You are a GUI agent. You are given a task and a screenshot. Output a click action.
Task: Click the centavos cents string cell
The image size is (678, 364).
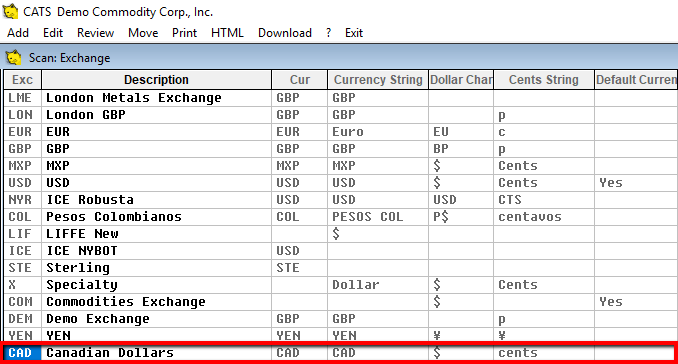tap(544, 217)
